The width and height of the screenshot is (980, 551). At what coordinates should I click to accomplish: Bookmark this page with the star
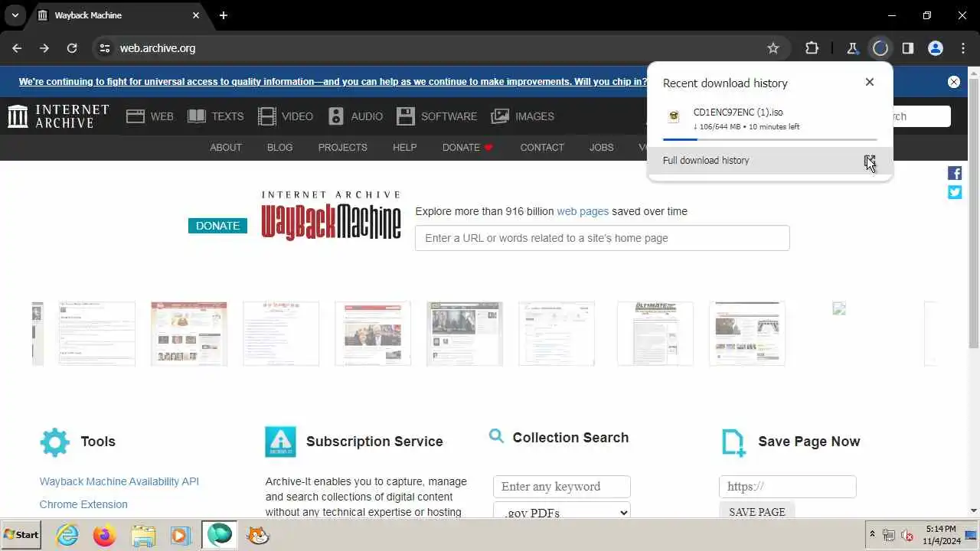point(773,48)
